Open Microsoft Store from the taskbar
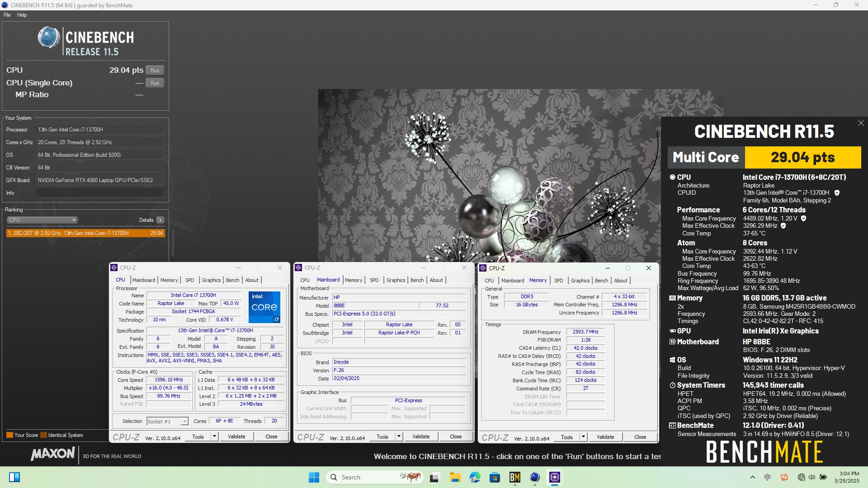Image resolution: width=868 pixels, height=488 pixels. 495,477
